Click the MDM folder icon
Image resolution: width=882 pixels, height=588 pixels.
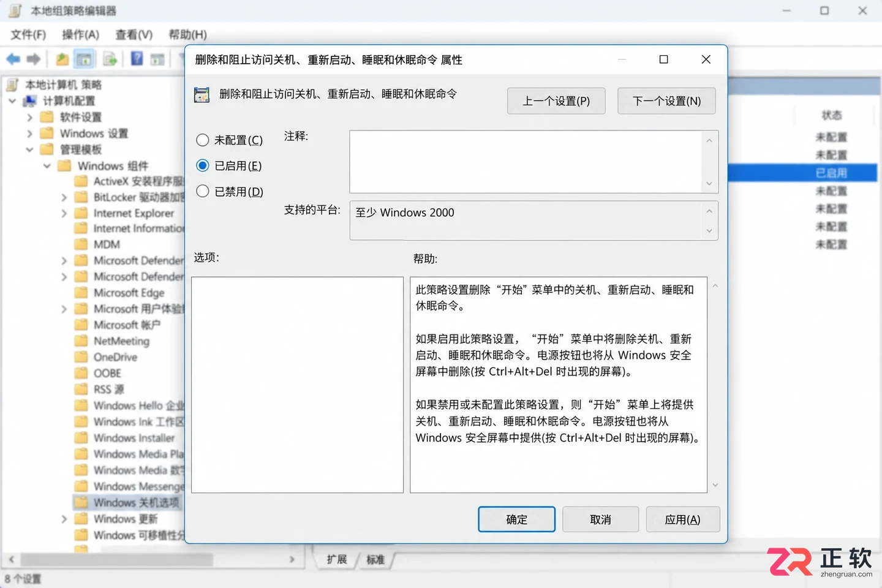(81, 244)
